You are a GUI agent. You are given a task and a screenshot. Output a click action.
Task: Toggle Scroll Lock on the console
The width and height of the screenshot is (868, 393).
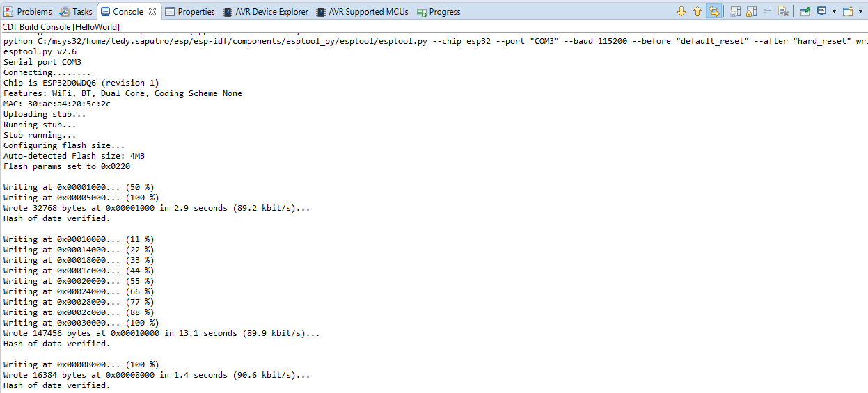[751, 11]
